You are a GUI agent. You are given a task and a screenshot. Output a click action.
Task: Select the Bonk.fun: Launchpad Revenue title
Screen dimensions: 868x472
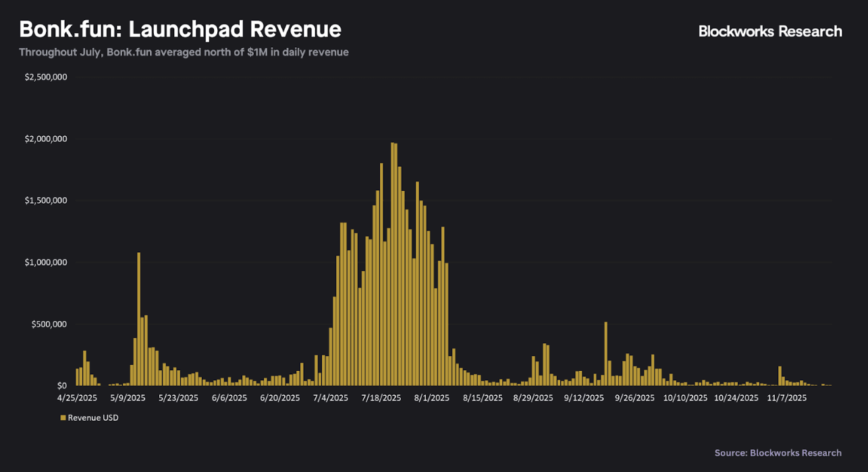180,30
